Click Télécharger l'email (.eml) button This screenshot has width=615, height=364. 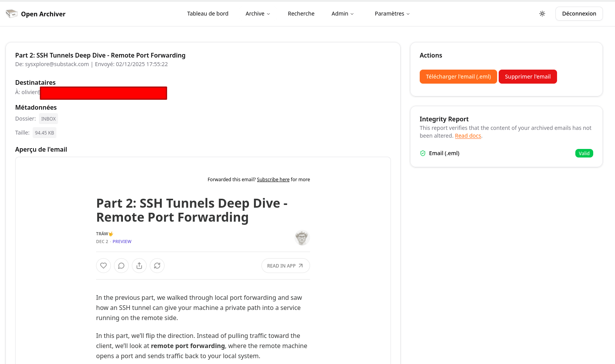point(458,77)
